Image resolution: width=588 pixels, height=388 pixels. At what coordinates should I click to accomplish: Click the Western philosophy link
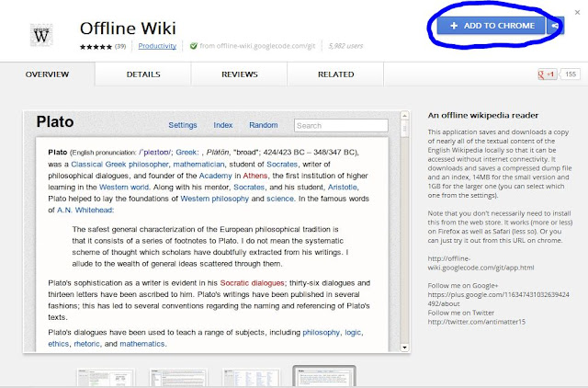point(214,199)
